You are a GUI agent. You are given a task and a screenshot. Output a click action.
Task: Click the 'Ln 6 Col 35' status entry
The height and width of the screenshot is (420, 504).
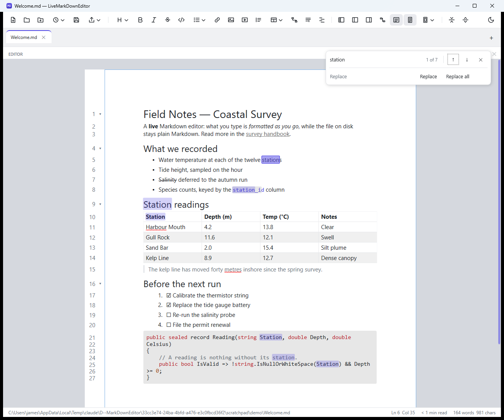point(403,413)
